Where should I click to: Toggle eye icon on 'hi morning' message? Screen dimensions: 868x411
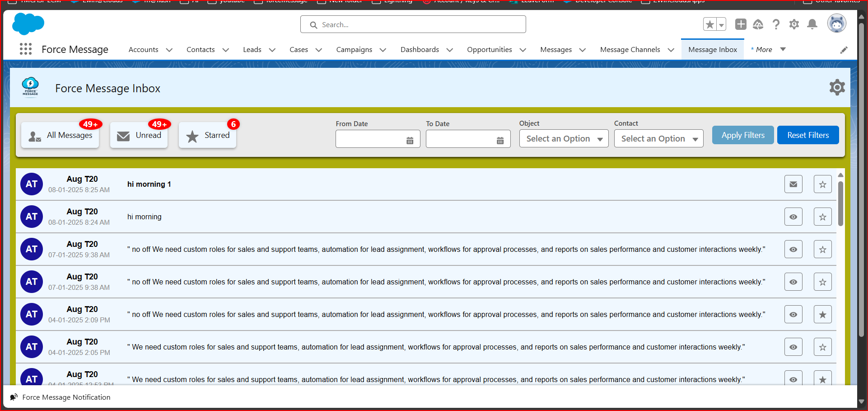[x=793, y=217]
